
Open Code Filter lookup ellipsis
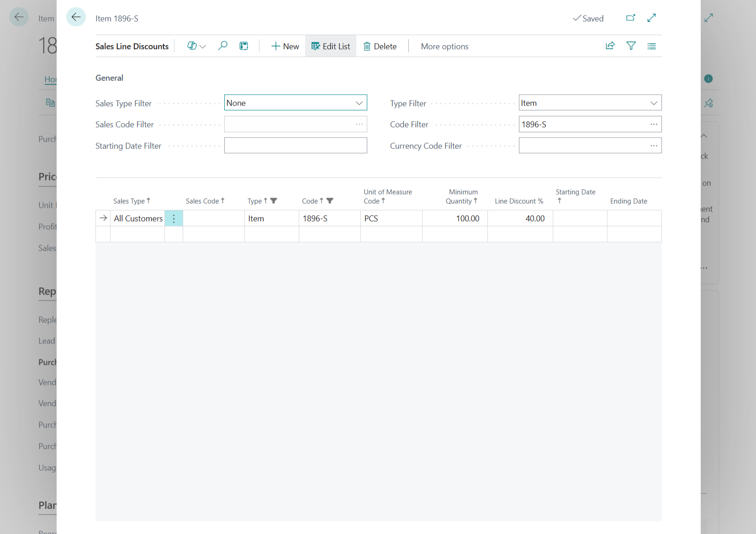[654, 124]
